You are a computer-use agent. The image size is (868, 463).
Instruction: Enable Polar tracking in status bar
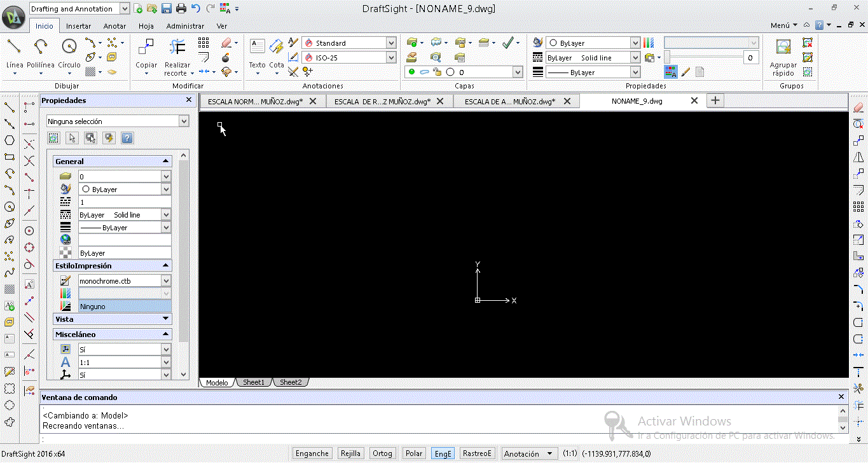pos(414,453)
